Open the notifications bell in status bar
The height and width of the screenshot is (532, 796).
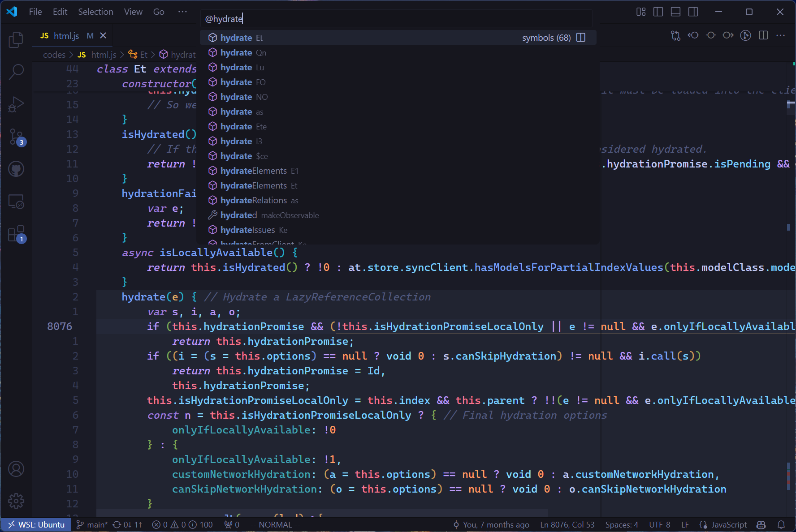click(x=781, y=525)
